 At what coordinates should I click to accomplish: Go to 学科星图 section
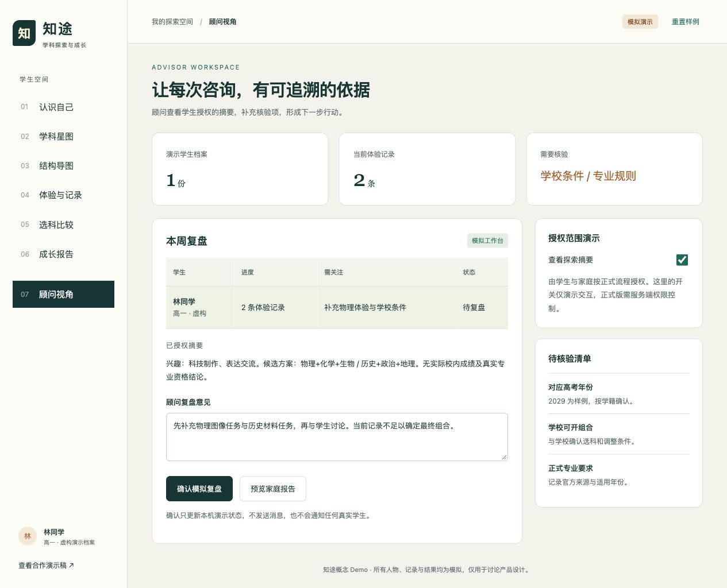tap(63, 136)
